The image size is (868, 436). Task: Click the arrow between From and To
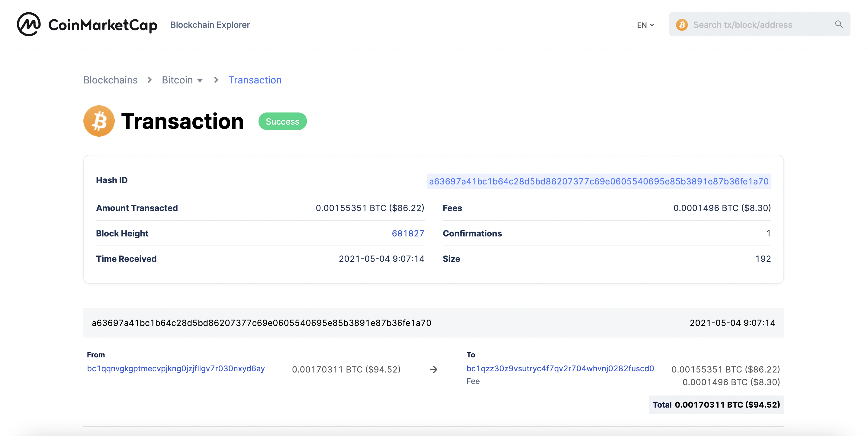(434, 369)
